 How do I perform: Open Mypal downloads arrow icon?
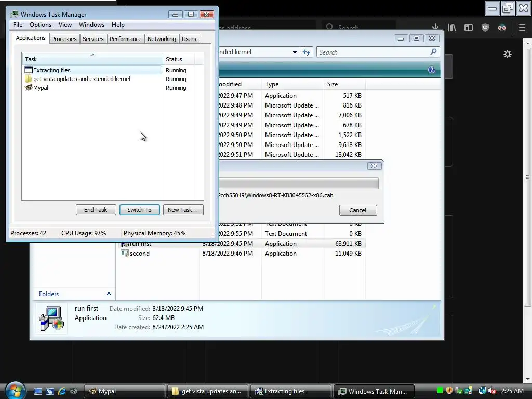coord(435,28)
